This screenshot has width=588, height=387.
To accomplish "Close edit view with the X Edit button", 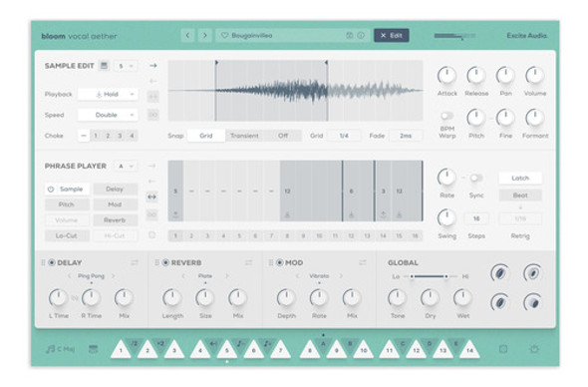I will (x=391, y=35).
